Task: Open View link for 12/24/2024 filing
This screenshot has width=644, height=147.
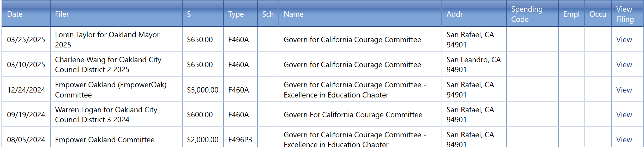Action: click(624, 90)
